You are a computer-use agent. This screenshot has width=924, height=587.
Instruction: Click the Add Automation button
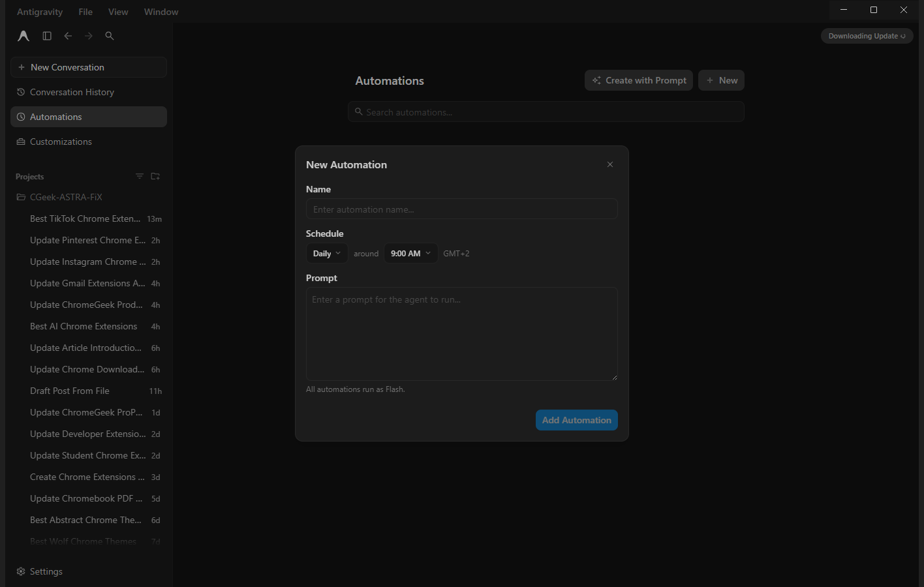coord(577,420)
